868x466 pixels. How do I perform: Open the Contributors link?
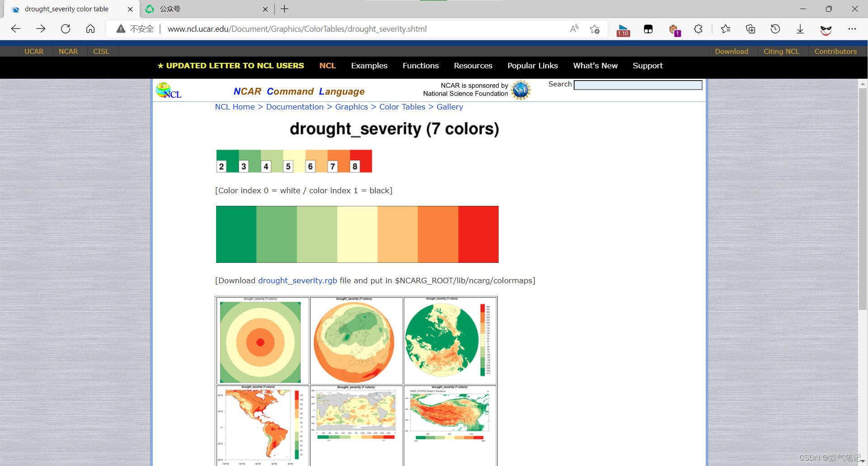[835, 52]
